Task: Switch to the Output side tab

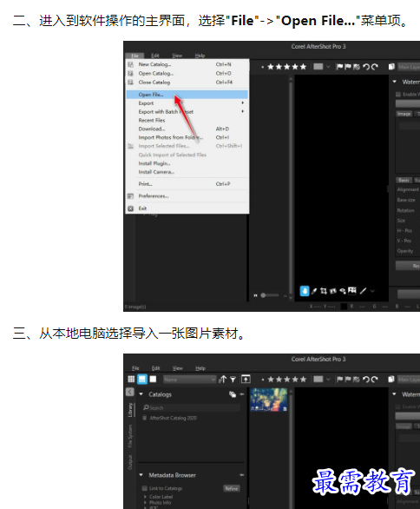Action: point(130,462)
